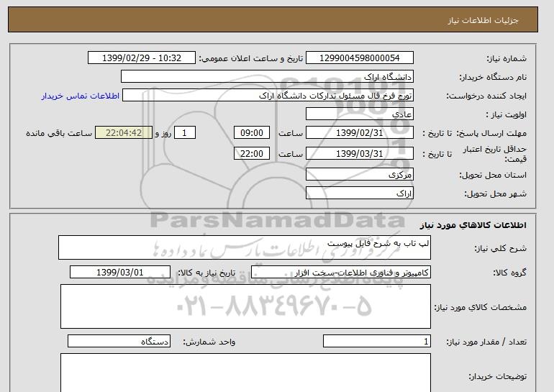
Task: Click the label شماره نیاز
Action: pos(507,58)
